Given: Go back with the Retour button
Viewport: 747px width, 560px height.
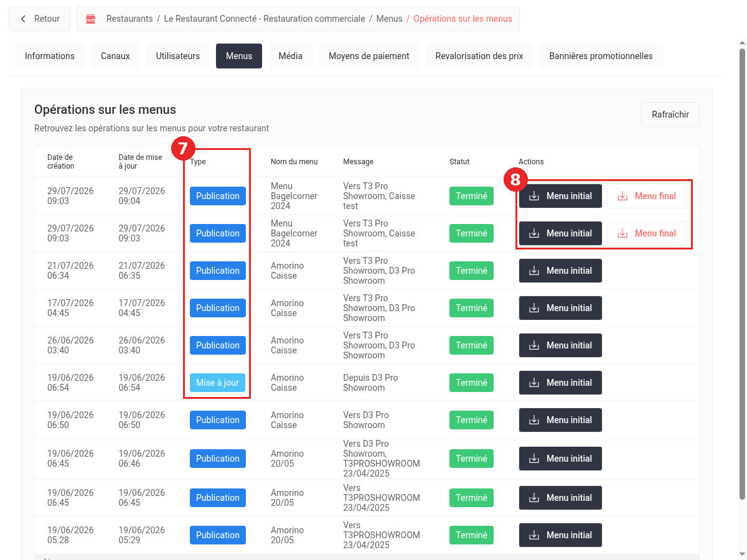Looking at the screenshot, I should coord(39,19).
